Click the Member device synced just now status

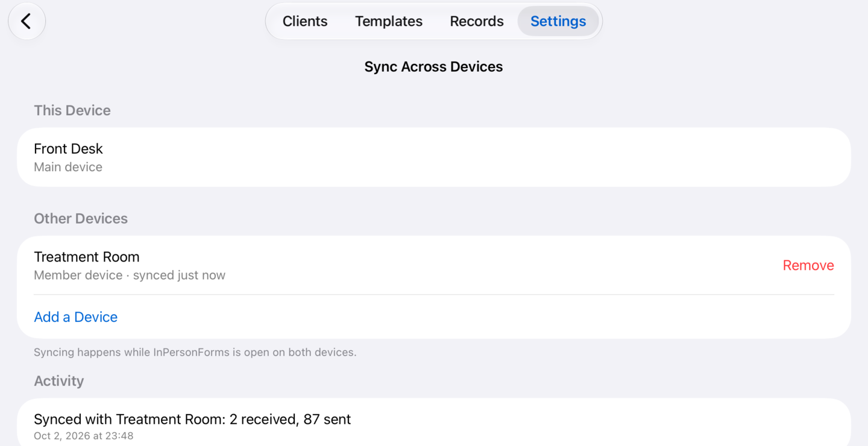point(130,275)
